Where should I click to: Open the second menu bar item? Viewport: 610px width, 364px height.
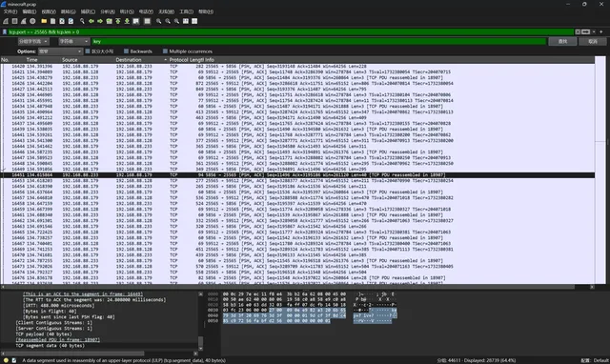[x=30, y=11]
